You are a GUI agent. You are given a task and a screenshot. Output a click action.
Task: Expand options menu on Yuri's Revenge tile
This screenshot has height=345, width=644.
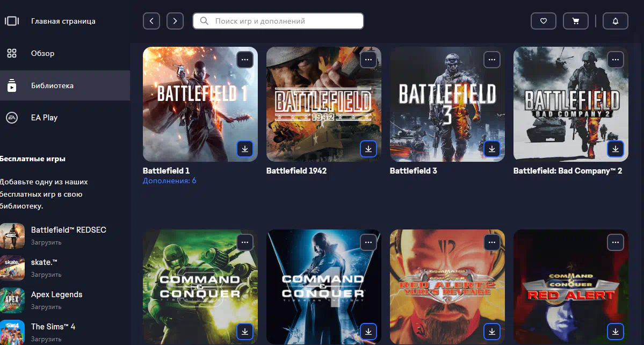pyautogui.click(x=491, y=242)
